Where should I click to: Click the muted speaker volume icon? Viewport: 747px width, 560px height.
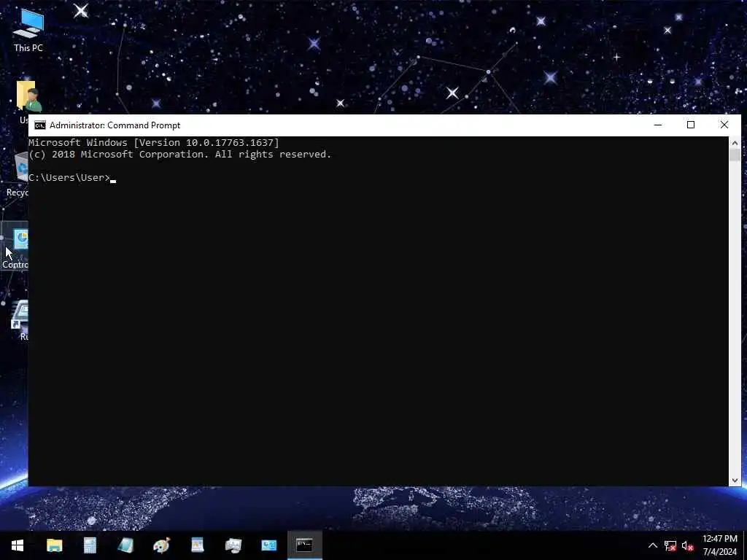(x=687, y=545)
